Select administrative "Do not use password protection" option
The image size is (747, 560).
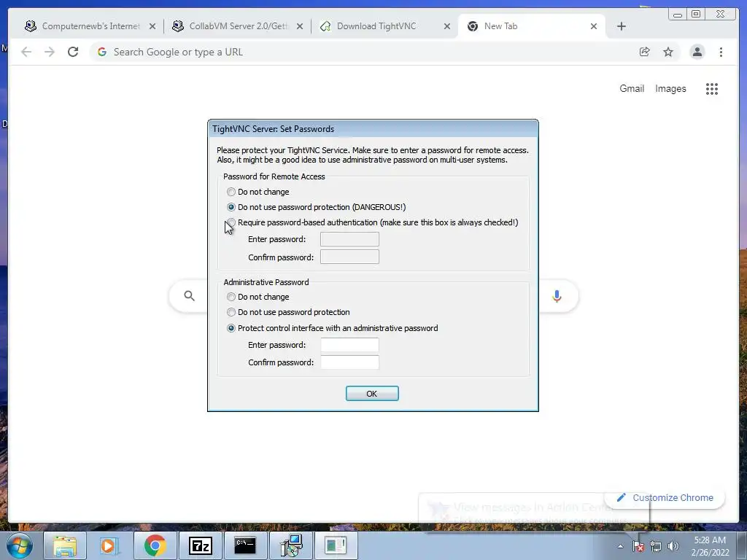(x=231, y=312)
